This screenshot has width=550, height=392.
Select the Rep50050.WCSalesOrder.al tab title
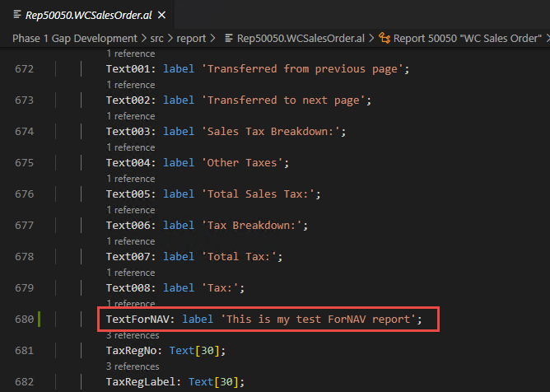(88, 15)
